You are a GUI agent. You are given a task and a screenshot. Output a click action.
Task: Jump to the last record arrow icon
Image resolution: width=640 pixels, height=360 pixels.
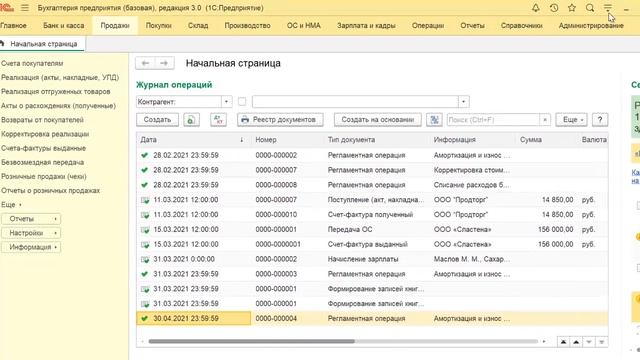(601, 342)
